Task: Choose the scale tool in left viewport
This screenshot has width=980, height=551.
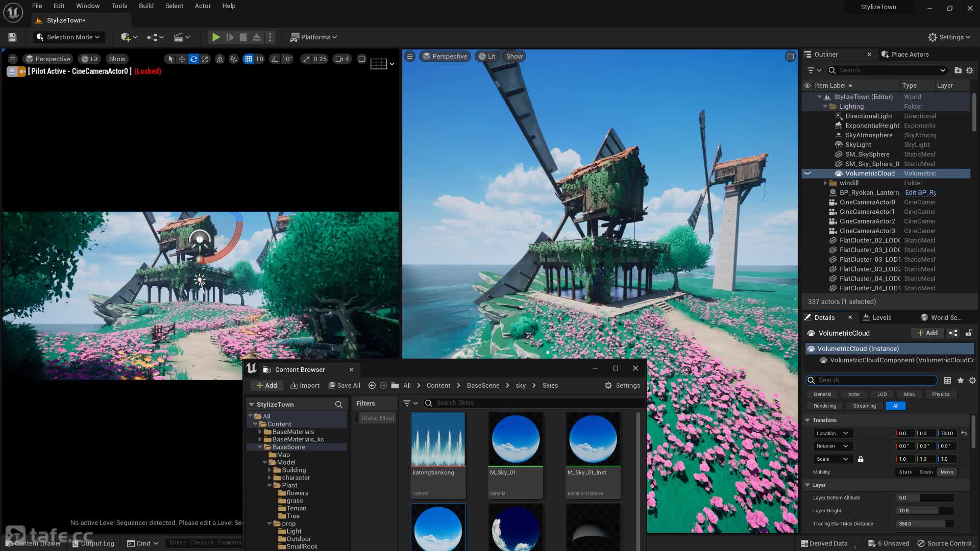Action: pos(205,59)
